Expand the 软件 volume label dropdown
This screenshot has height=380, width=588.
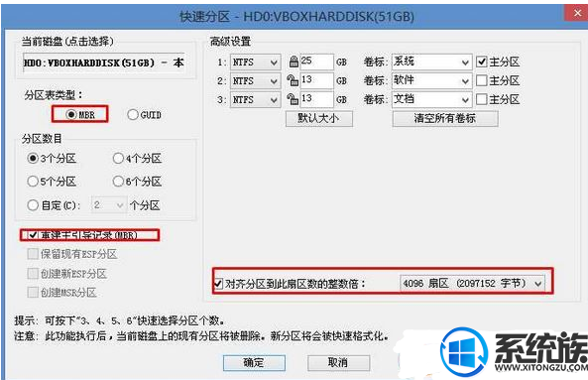[x=465, y=80]
